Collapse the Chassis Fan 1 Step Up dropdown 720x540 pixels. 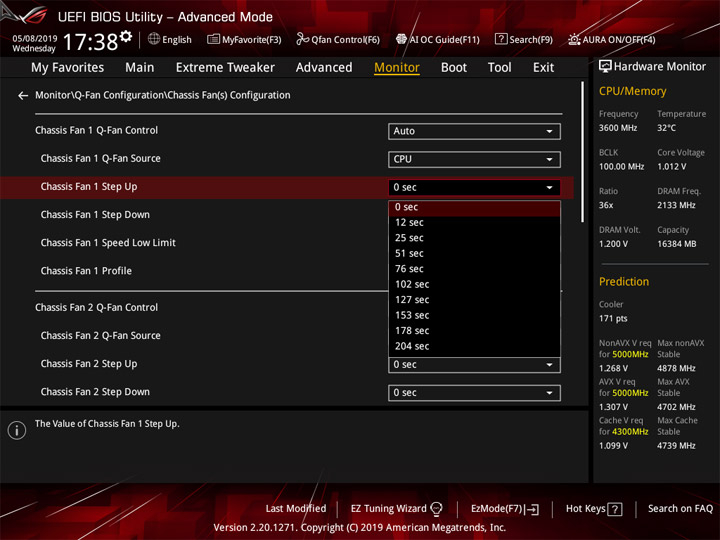click(474, 187)
